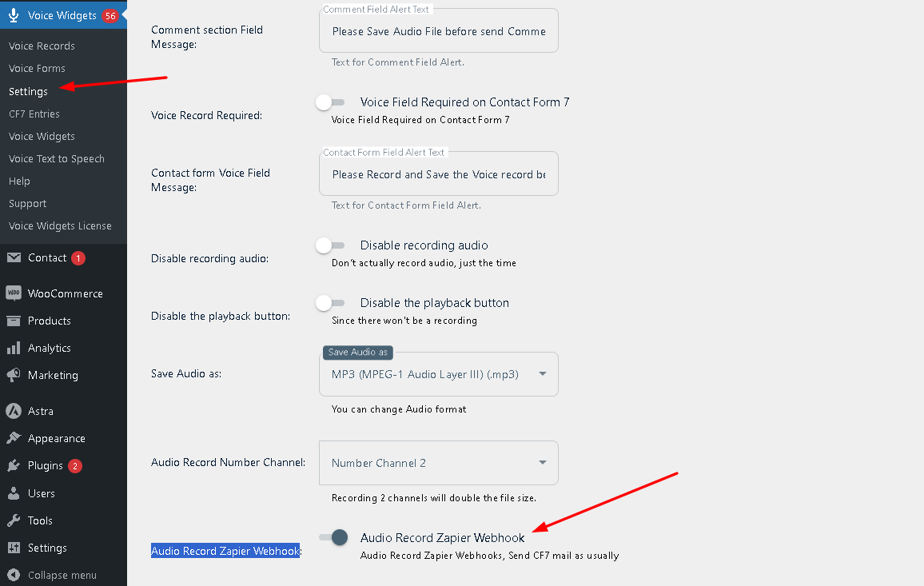
Task: Open Voice Records submenu item
Action: click(42, 46)
